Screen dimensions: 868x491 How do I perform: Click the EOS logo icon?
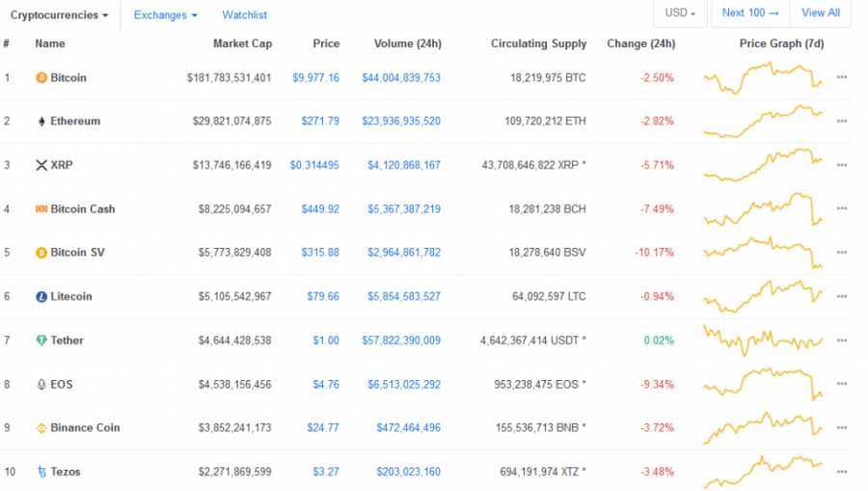(41, 384)
